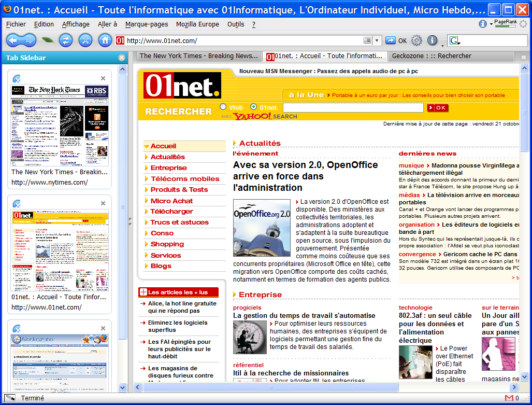Screen dimensions: 532x405
Task: Go forward with the Forward arrow
Action: pos(30,41)
